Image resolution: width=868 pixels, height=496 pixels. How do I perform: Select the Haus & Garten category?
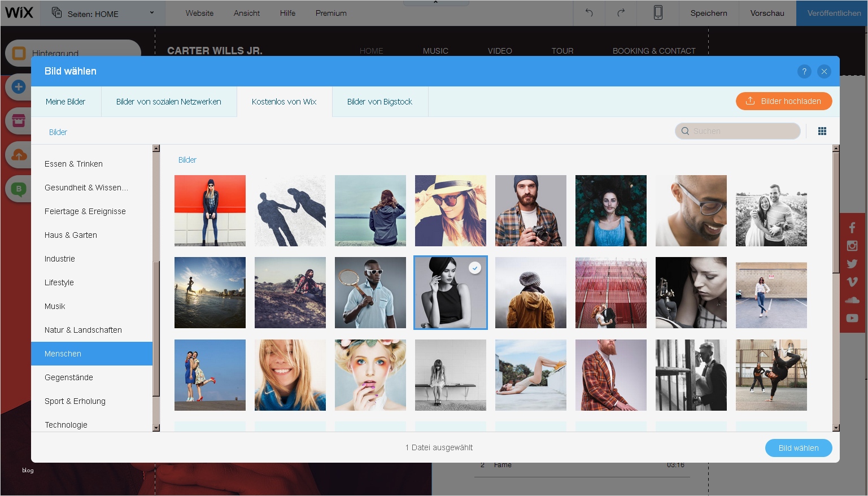pyautogui.click(x=92, y=235)
